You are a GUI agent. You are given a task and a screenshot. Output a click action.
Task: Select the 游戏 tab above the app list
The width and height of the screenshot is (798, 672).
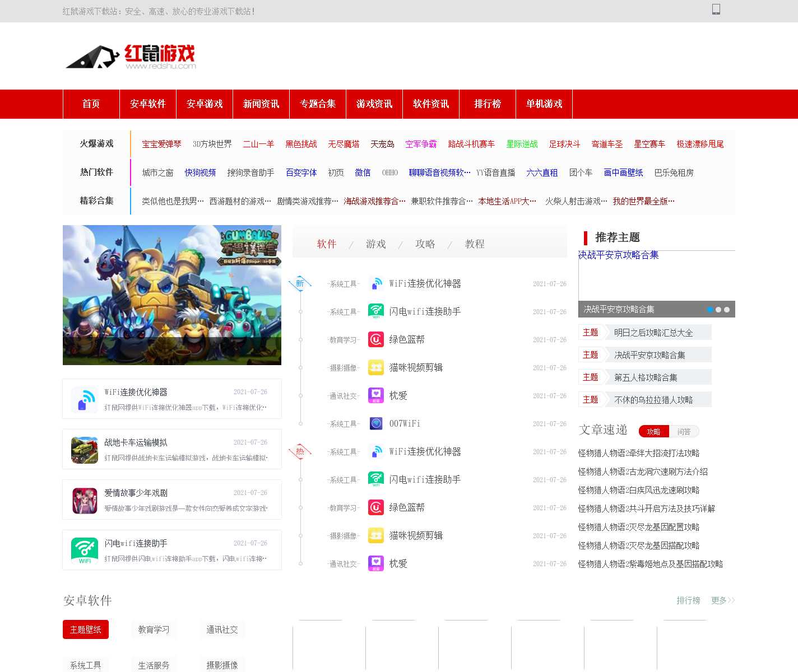pos(376,244)
